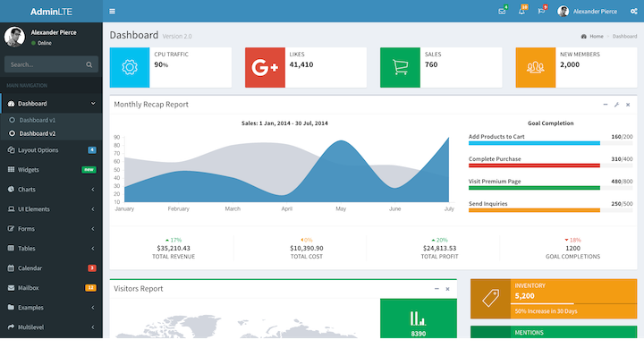Go to Home breadcrumb
This screenshot has width=644, height=348.
(597, 36)
